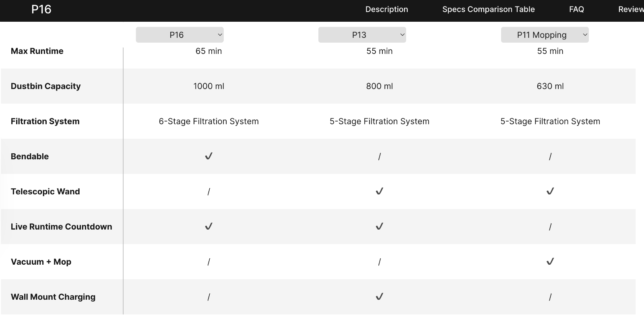Click the P16 Wall Mount Charging slash mark

pyautogui.click(x=208, y=297)
